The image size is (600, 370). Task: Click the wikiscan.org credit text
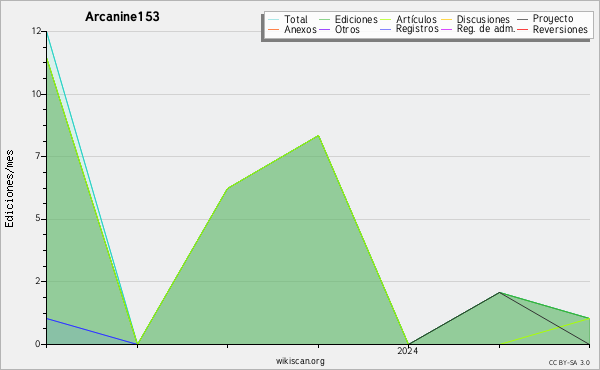click(300, 361)
